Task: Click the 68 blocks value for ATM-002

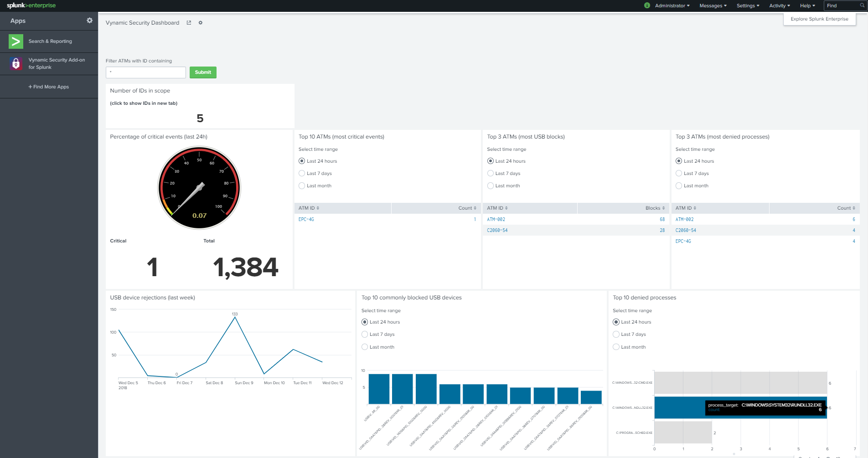Action: coord(662,219)
